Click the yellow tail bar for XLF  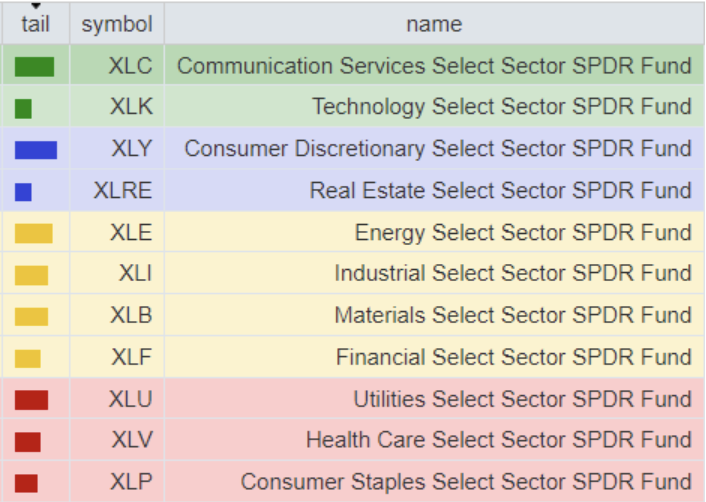[x=27, y=358]
